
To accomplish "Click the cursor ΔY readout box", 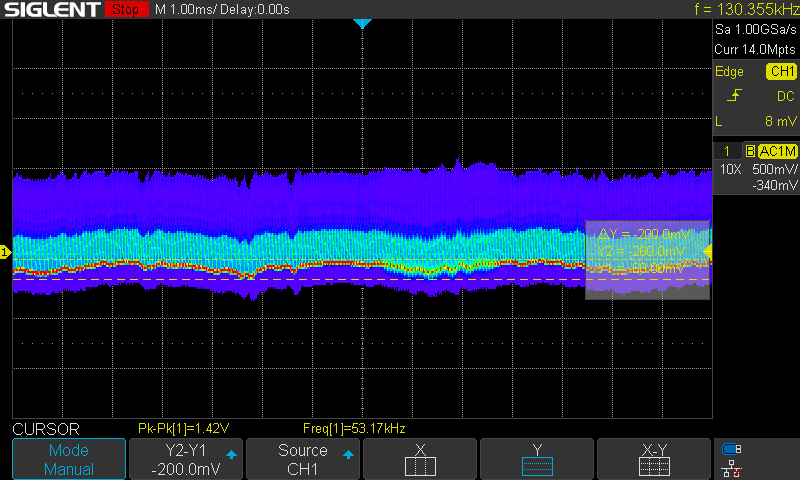I will [x=647, y=259].
